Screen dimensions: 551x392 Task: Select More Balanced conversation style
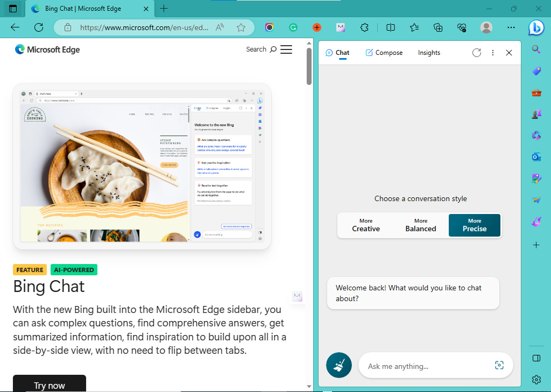click(421, 225)
